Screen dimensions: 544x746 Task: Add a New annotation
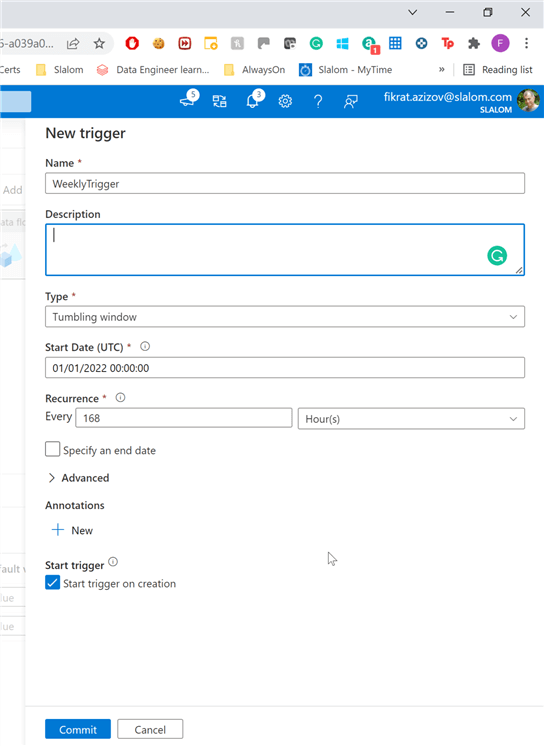tap(72, 530)
